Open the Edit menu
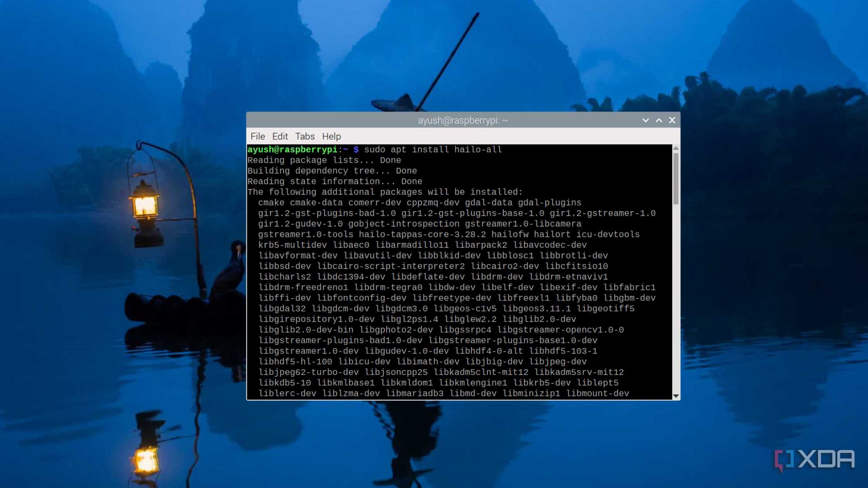The image size is (868, 488). [x=280, y=136]
